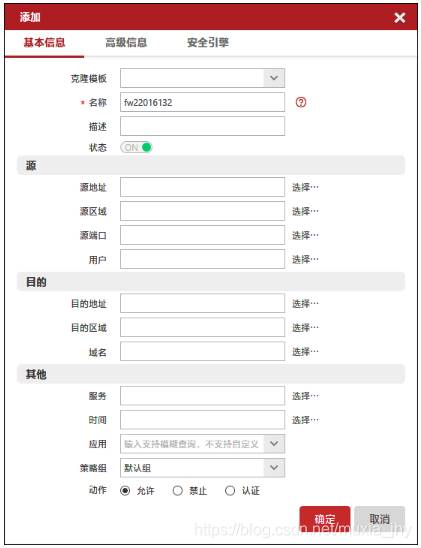The width and height of the screenshot is (421, 548).
Task: Open the 安全引擎 tab
Action: (x=208, y=43)
